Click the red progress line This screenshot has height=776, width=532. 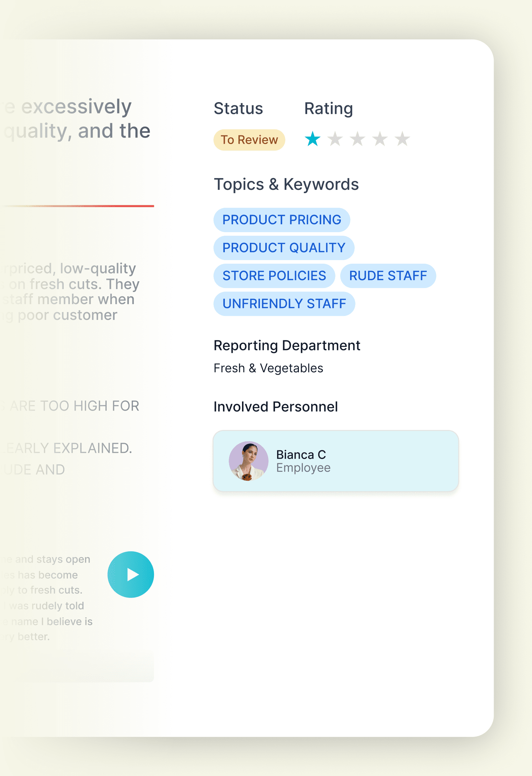(77, 206)
